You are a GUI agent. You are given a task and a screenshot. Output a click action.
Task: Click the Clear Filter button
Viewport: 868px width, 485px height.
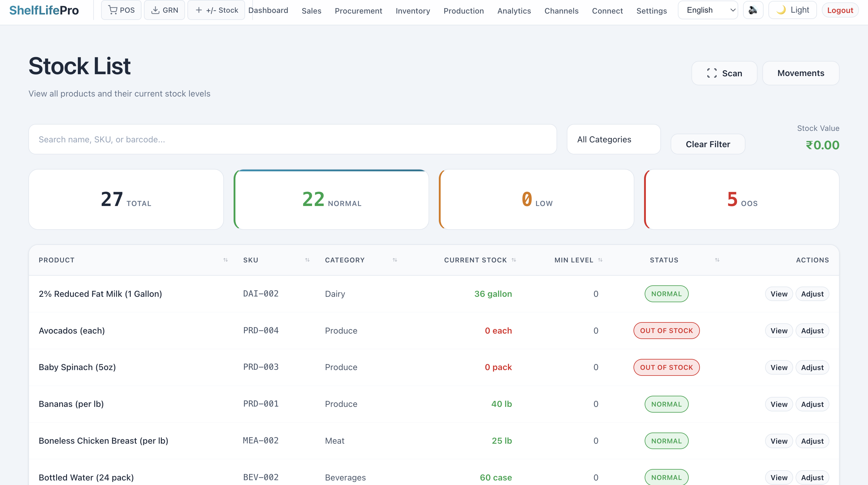708,144
